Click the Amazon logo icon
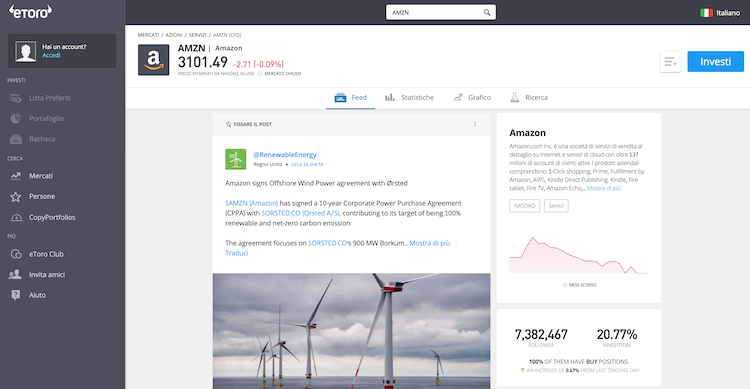Viewport: 750px width, 389px height. tap(154, 60)
